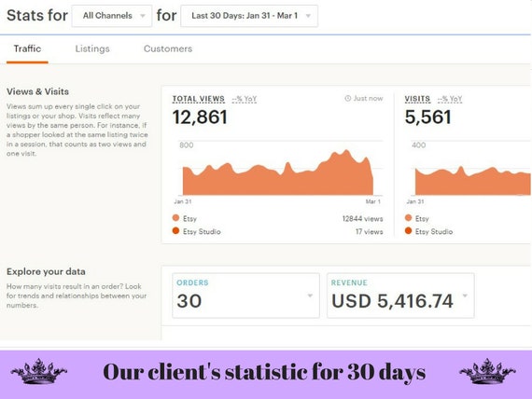Click the 800 axis label on views chart
The height and width of the screenshot is (399, 532).
(187, 145)
